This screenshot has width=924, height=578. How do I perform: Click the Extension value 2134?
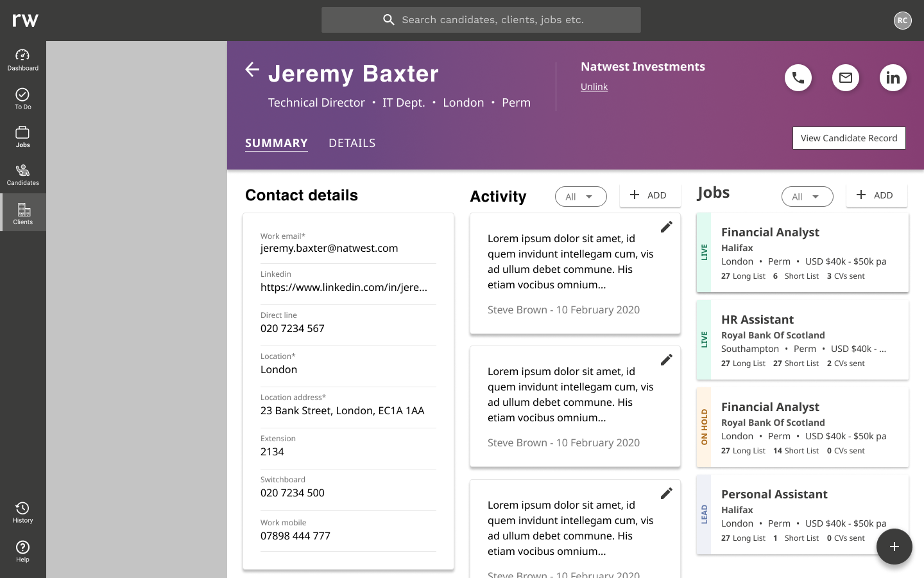[272, 452]
